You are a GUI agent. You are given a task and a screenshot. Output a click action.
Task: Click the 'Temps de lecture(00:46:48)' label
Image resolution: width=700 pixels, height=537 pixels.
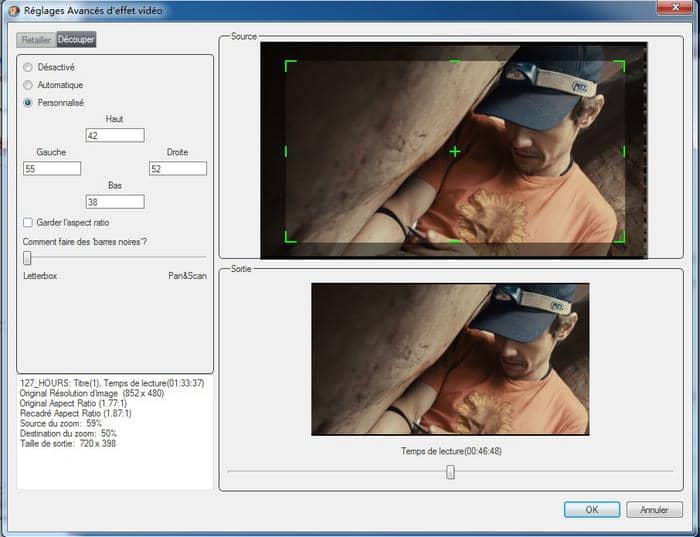pos(451,451)
